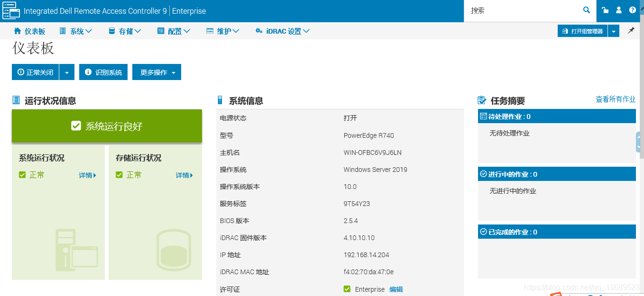
Task: Click 编辑 next to Enterprise license
Action: pos(396,289)
